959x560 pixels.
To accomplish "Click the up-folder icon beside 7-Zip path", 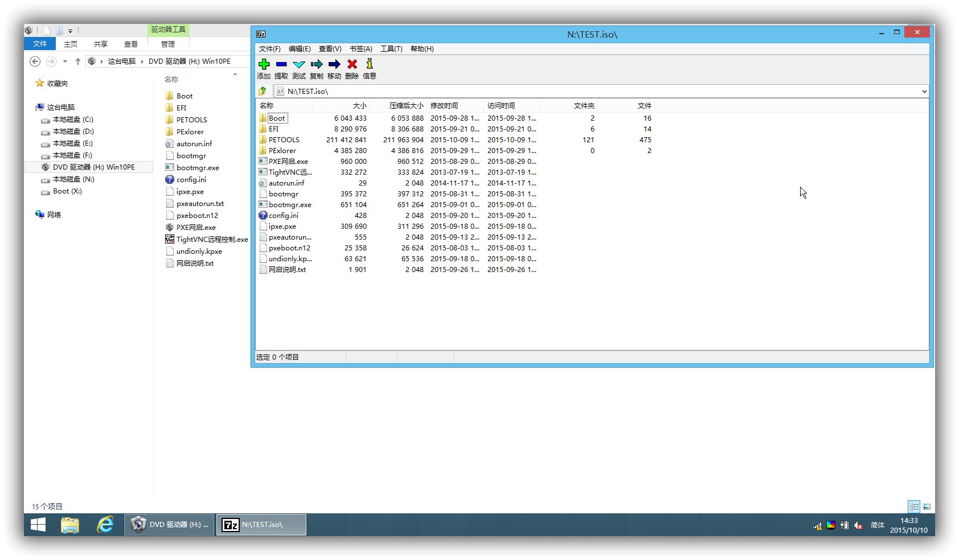I will (263, 91).
